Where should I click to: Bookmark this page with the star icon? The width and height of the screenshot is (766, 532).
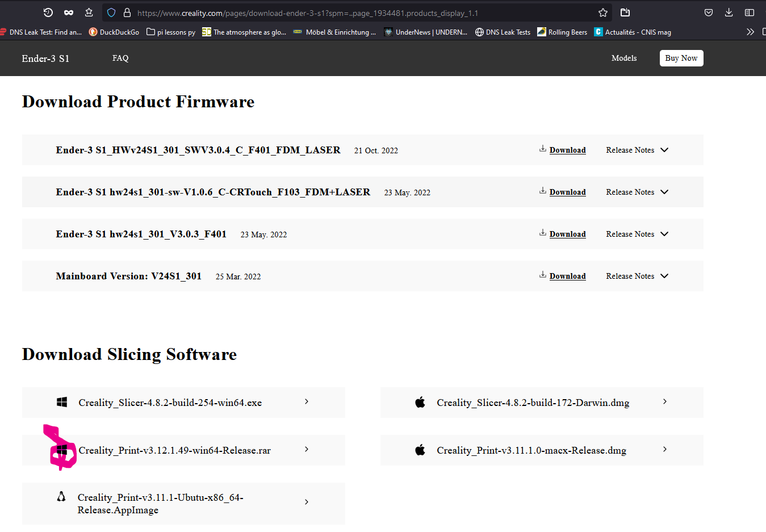coord(603,12)
